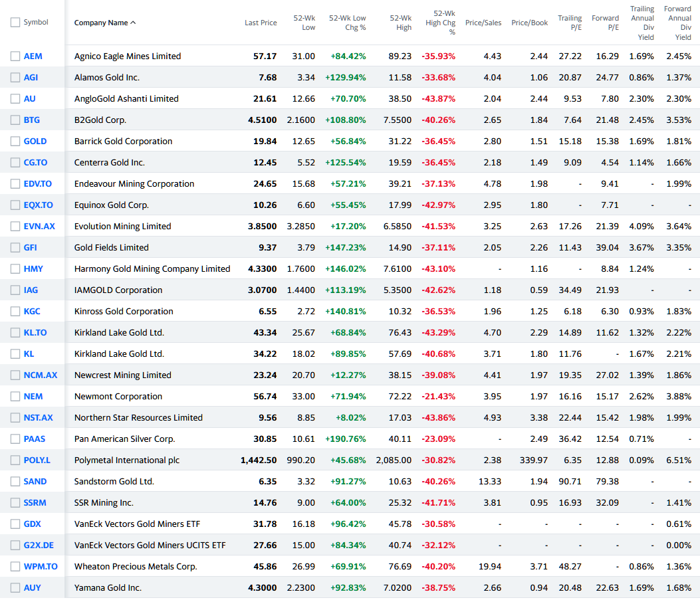Open POLY.L quote link
Screen dimensions: 700x602
(x=37, y=460)
